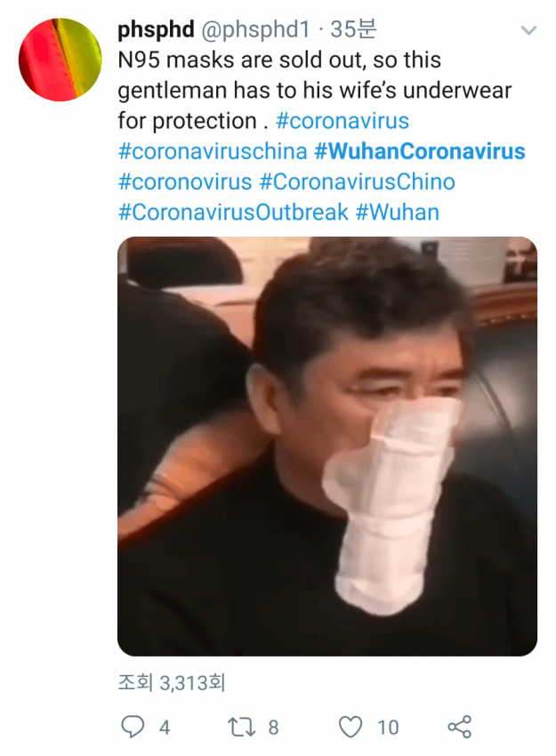Visit the #CoronavirusChino hashtag

pos(358,181)
